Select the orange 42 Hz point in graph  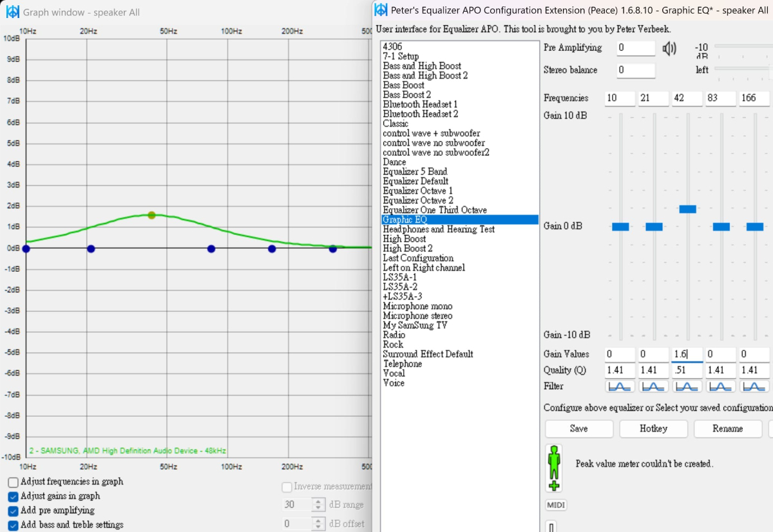point(151,215)
